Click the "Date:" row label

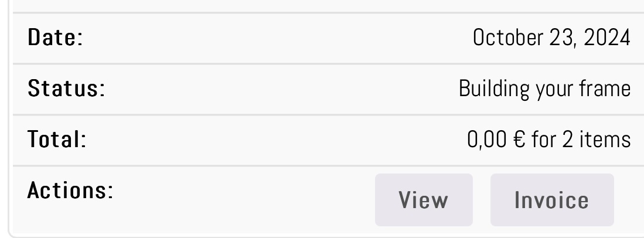[x=55, y=38]
